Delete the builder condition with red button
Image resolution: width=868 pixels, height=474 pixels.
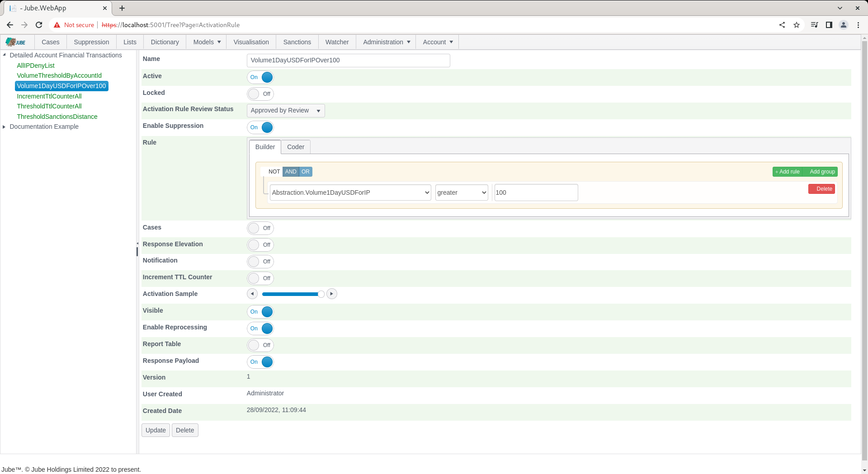821,189
